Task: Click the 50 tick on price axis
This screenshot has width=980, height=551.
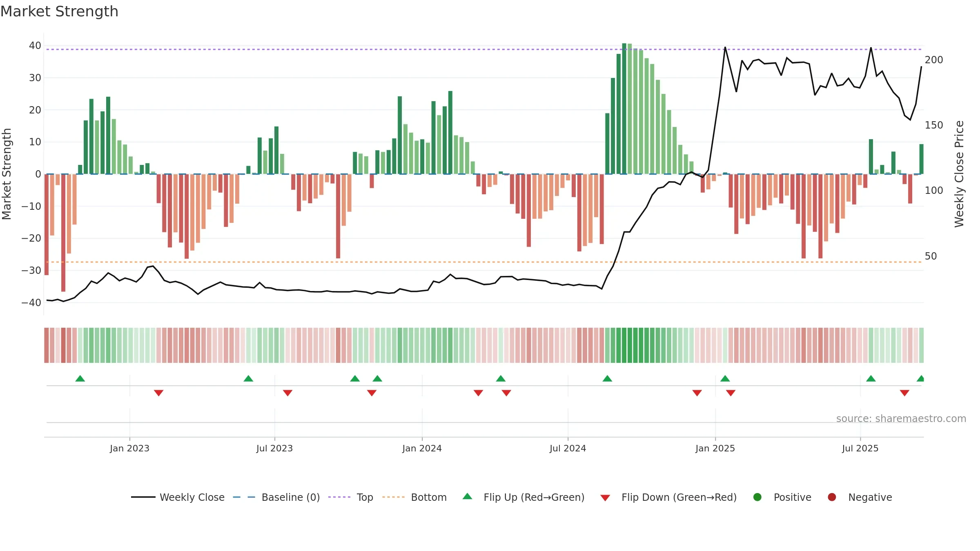Action: point(931,256)
